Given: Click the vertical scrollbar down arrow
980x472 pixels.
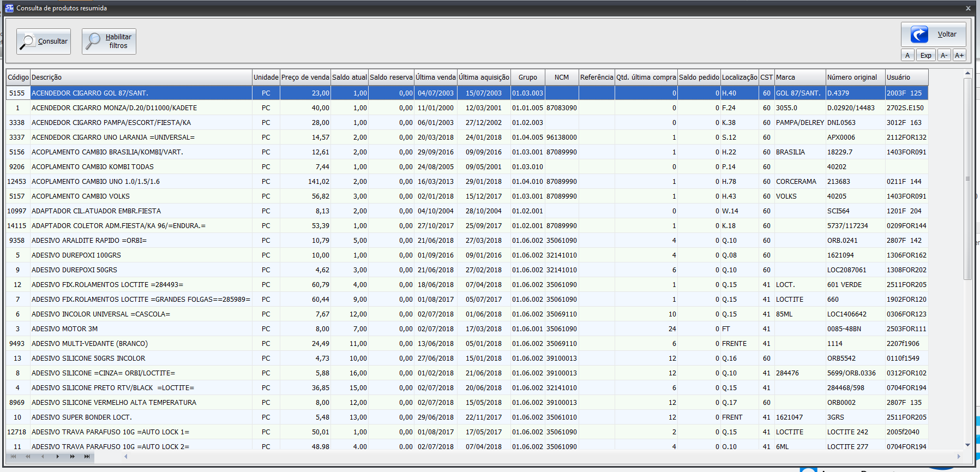Looking at the screenshot, I should pyautogui.click(x=968, y=445).
